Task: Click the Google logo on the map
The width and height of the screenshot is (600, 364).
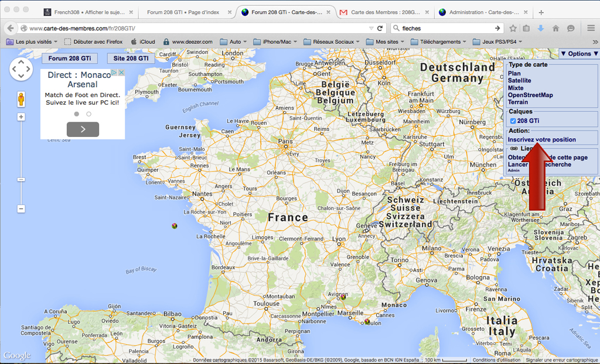Action: (17, 356)
